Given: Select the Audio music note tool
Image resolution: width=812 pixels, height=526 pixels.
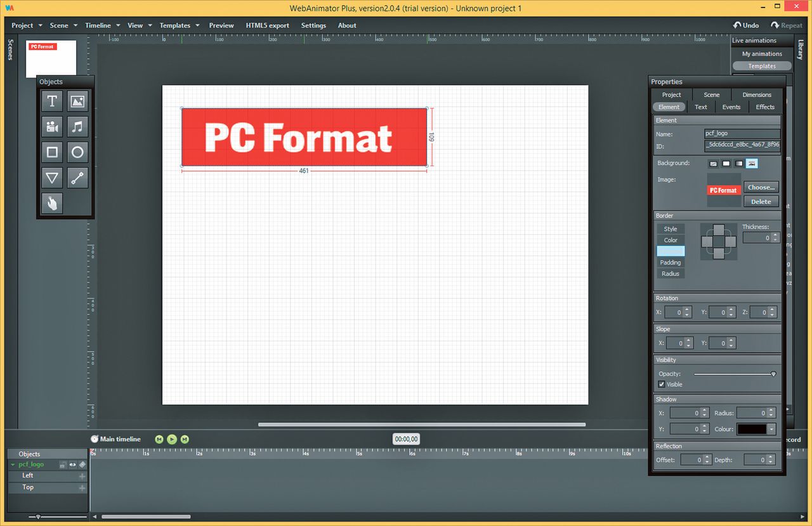Looking at the screenshot, I should coord(77,127).
